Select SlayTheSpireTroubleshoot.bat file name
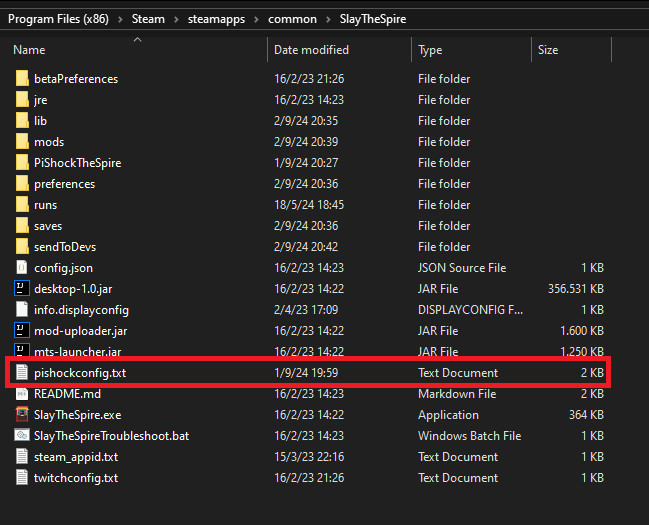 (x=111, y=436)
